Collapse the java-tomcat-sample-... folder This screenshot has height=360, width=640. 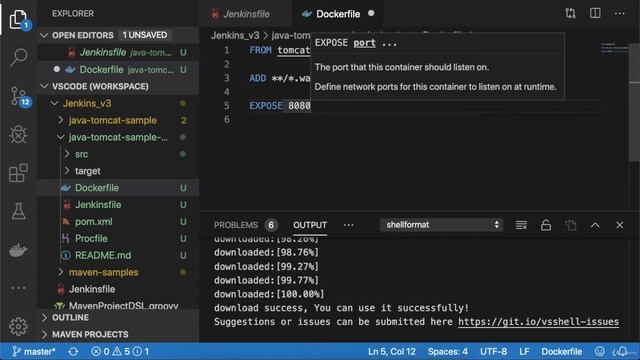point(61,137)
